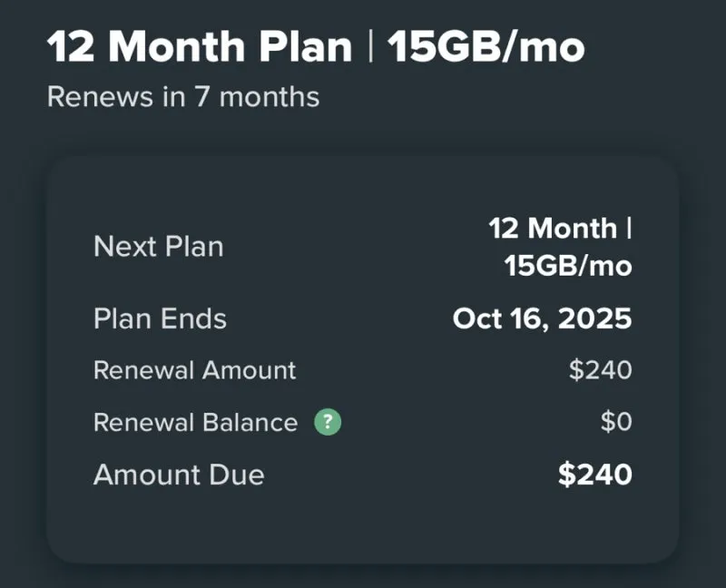726x588 pixels.
Task: Click the empty area below Amount Due
Action: (x=363, y=526)
